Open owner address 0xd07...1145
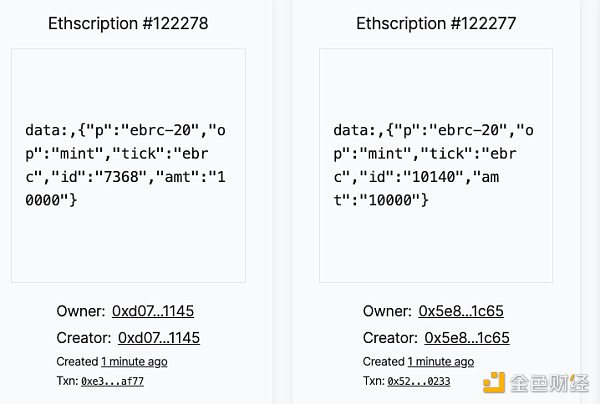Screen dimensions: 600x404 click(x=156, y=311)
